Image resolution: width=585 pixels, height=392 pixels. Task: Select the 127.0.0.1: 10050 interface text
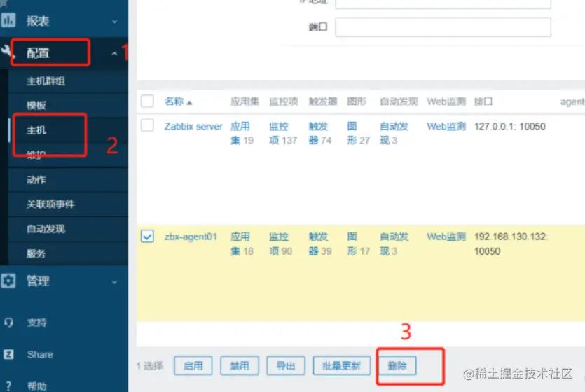point(509,126)
